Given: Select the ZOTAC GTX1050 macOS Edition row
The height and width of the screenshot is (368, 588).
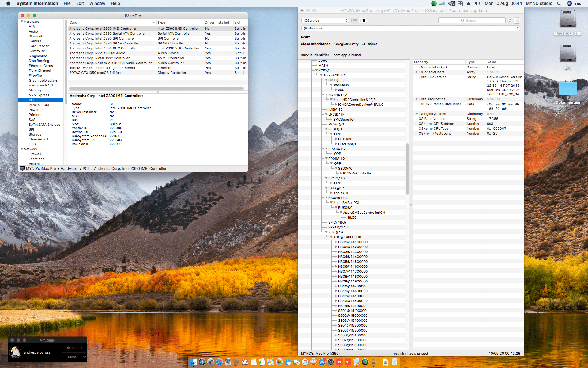Looking at the screenshot, I should click(158, 73).
